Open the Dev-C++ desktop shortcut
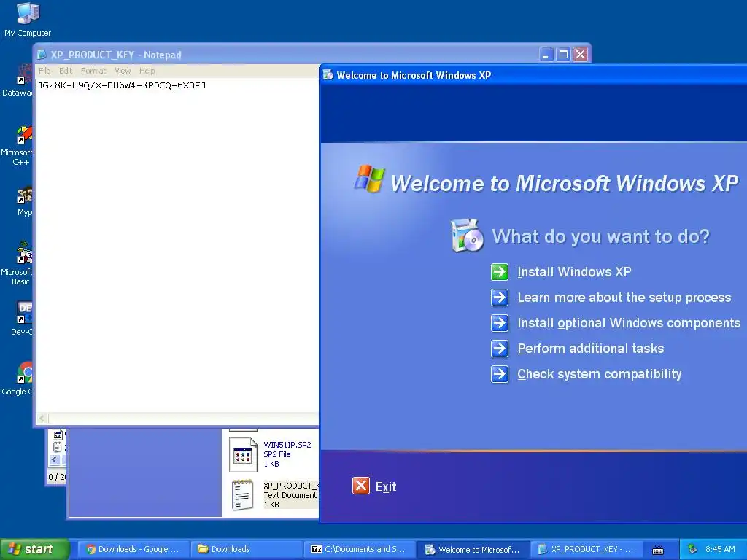Image resolution: width=747 pixels, height=560 pixels. (24, 312)
